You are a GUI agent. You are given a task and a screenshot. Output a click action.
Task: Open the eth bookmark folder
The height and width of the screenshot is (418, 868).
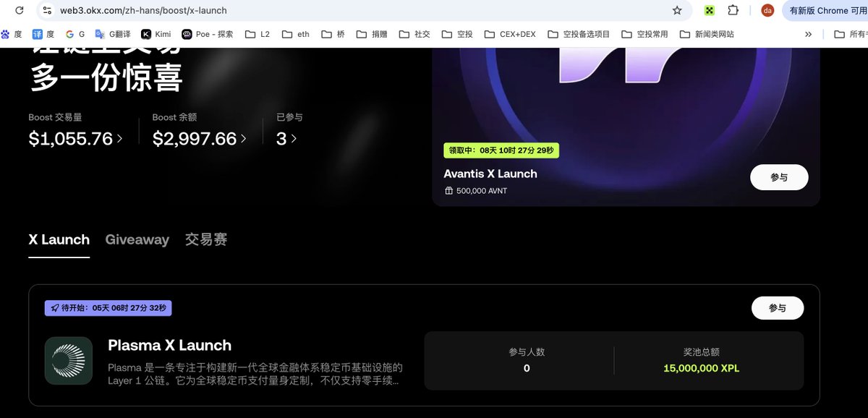pos(296,34)
